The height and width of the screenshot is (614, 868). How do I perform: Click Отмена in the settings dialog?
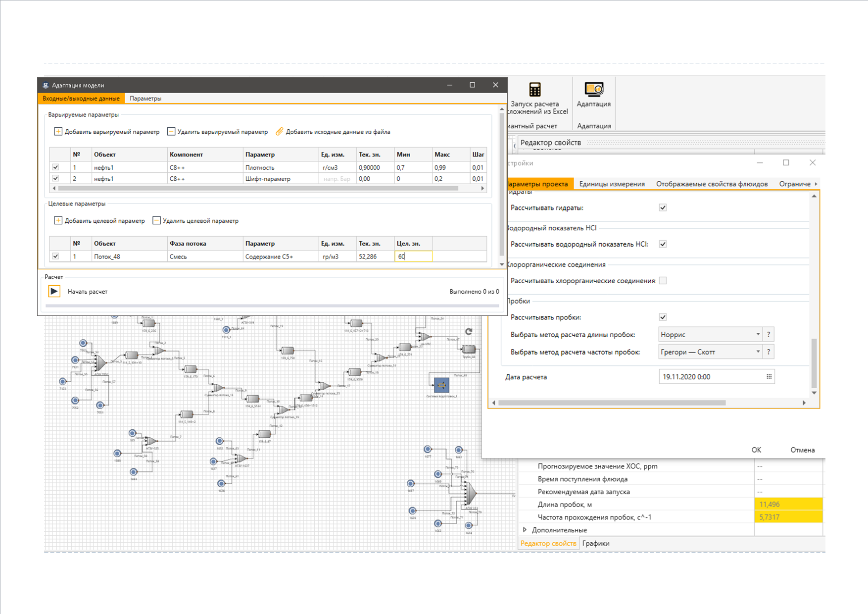click(x=803, y=450)
